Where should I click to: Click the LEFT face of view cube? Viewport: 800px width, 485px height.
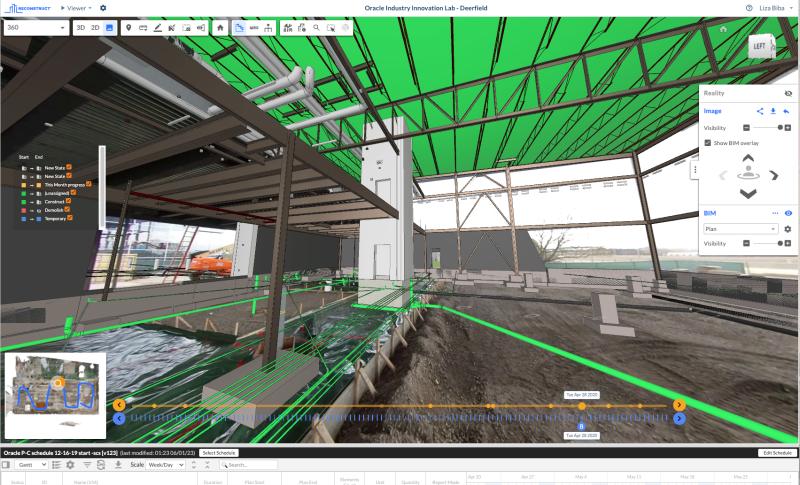[x=760, y=46]
